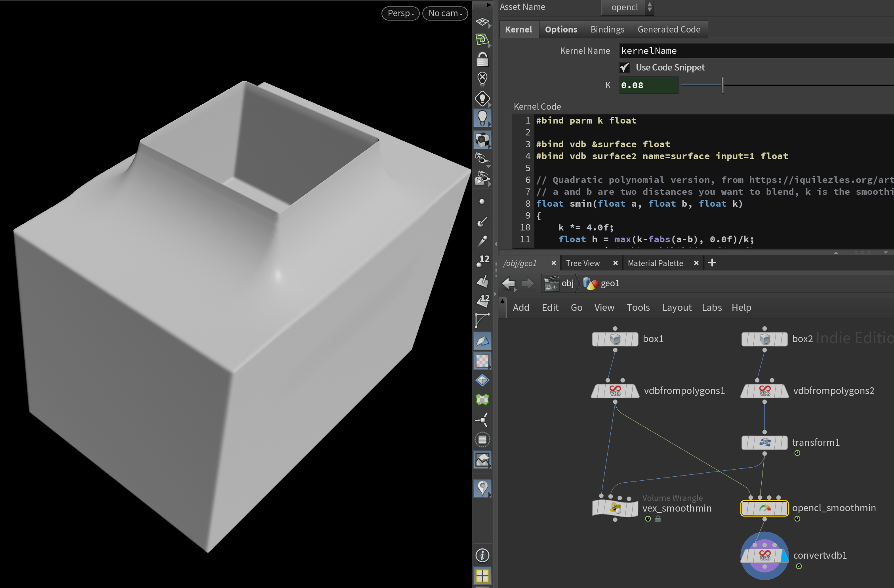Toggle the map pin marker icon
The width and height of the screenshot is (894, 588).
tap(482, 488)
